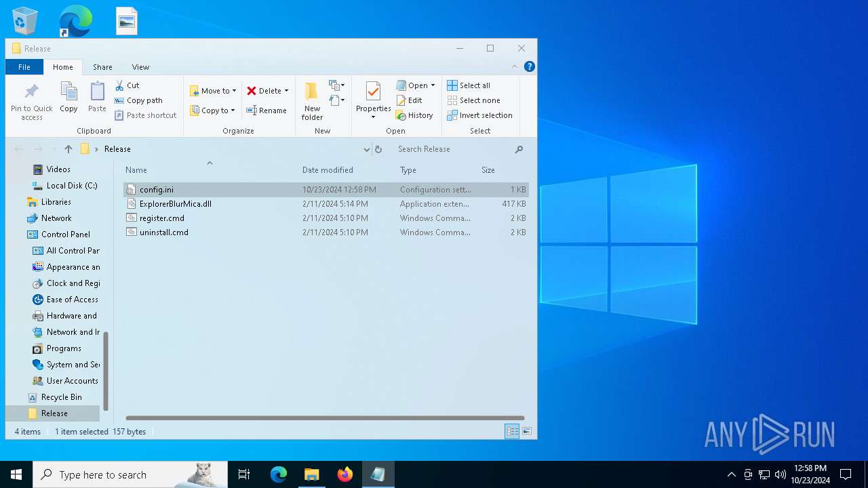Switch to the Home ribbon tab

[63, 67]
